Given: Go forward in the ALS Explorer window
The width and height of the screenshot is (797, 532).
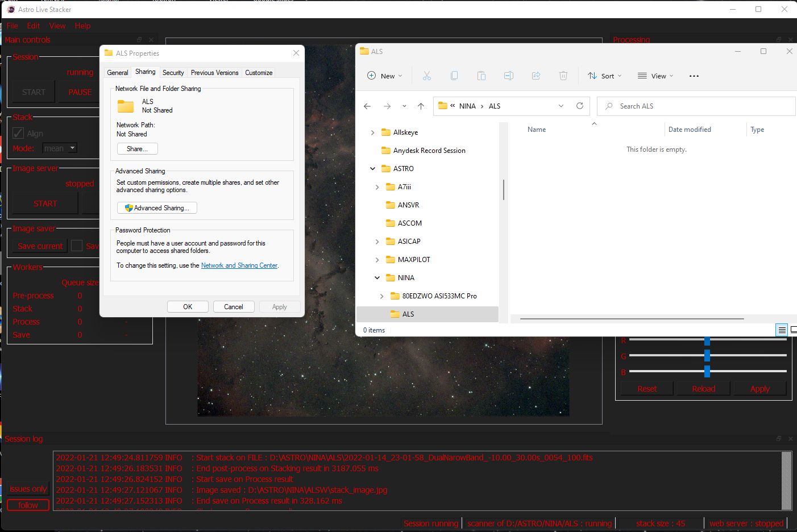Looking at the screenshot, I should click(387, 106).
